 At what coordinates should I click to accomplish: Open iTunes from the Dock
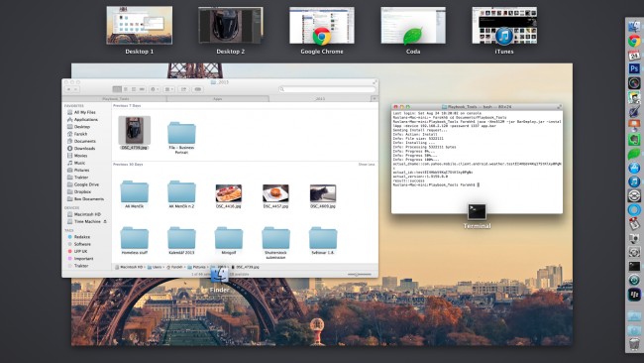tap(634, 181)
